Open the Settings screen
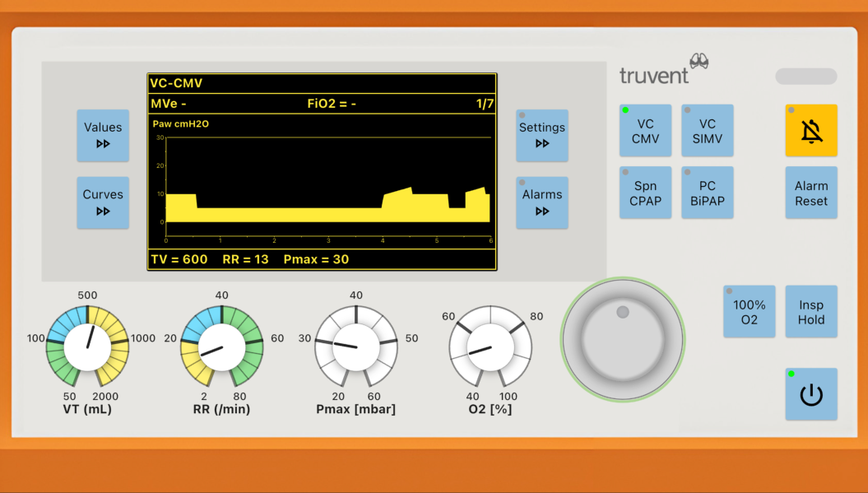This screenshot has width=868, height=493. 542,135
